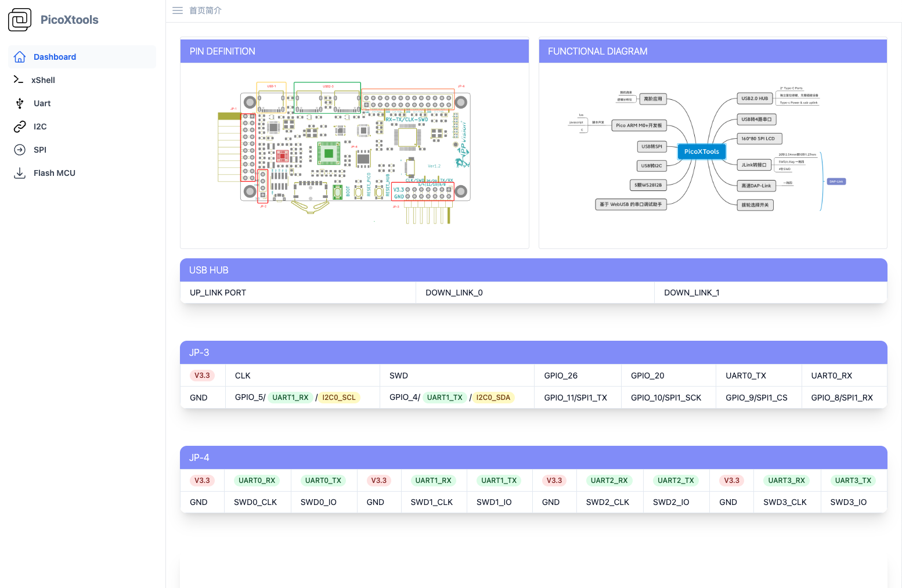Go to the Uart page
Image resolution: width=902 pixels, height=588 pixels.
coord(82,103)
